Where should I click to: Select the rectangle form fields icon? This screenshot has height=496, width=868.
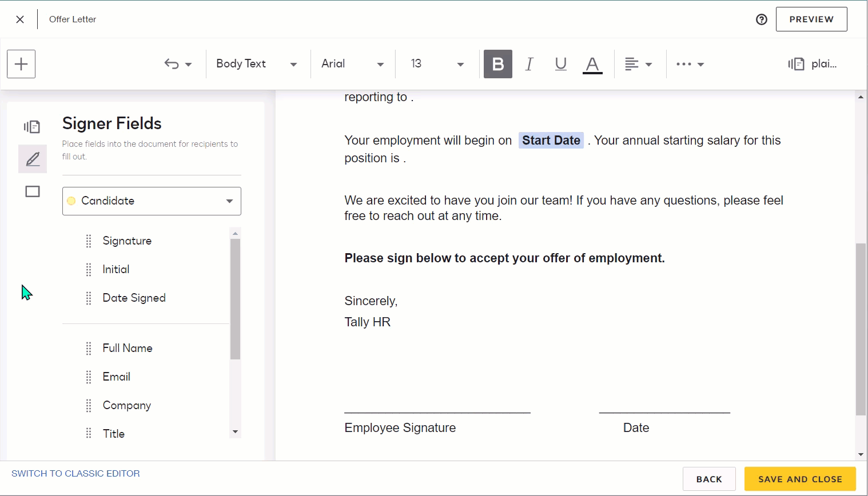click(33, 191)
